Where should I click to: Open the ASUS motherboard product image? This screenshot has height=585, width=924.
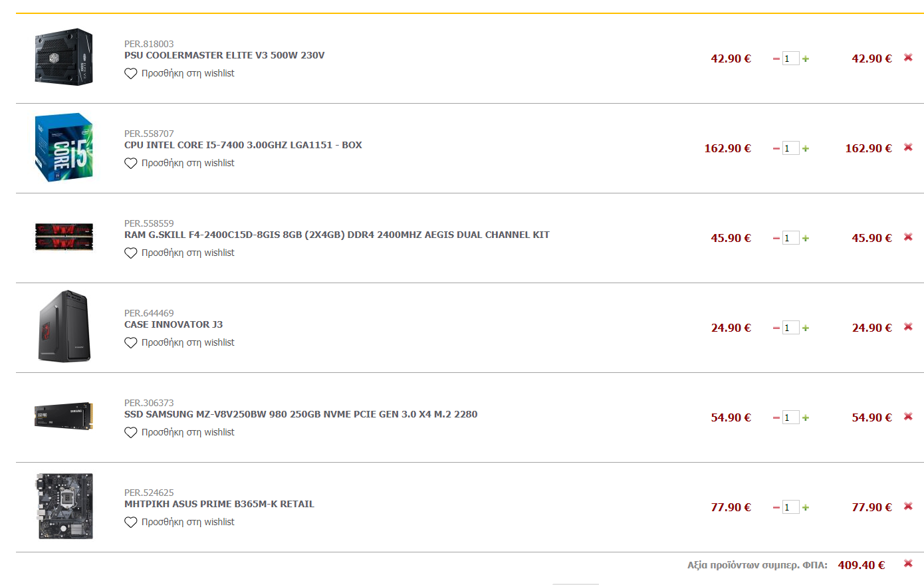click(x=64, y=506)
